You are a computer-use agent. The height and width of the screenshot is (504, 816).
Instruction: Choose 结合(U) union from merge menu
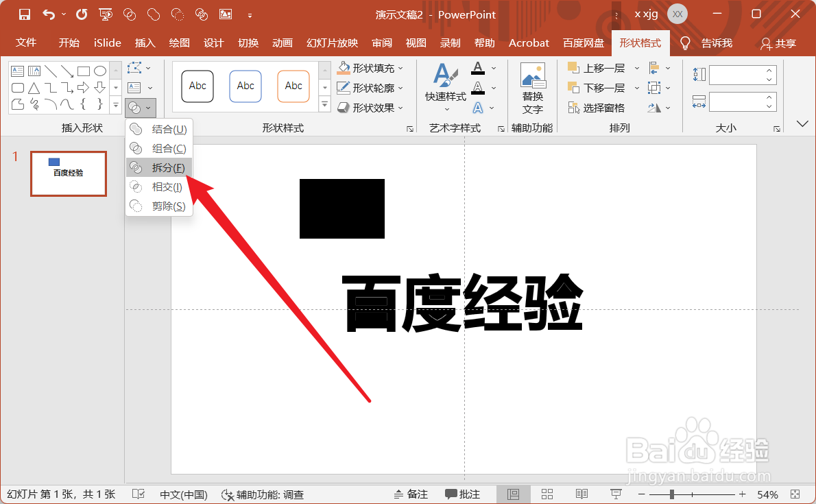point(159,129)
